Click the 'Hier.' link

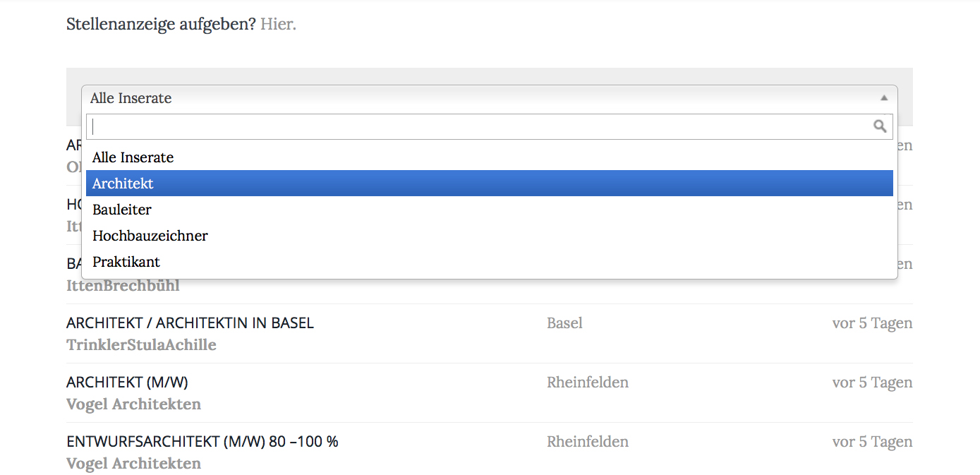point(278,24)
